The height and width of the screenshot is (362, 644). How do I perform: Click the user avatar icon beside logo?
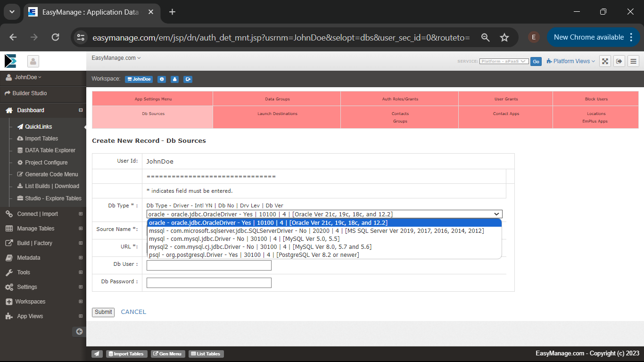click(x=33, y=61)
